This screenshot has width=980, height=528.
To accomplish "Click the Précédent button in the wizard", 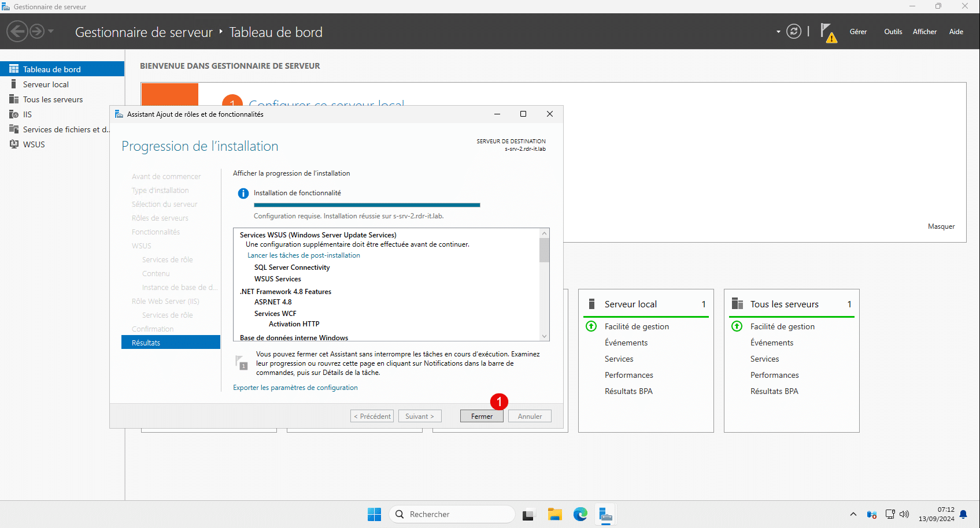I will click(372, 416).
